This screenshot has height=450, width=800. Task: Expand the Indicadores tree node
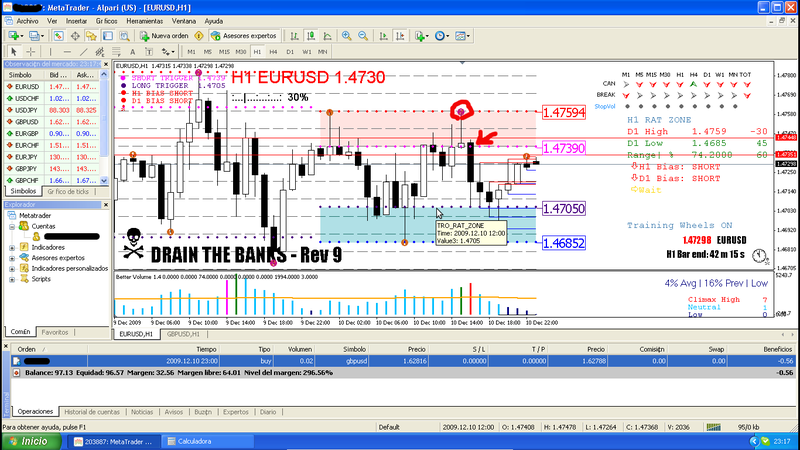click(x=10, y=245)
